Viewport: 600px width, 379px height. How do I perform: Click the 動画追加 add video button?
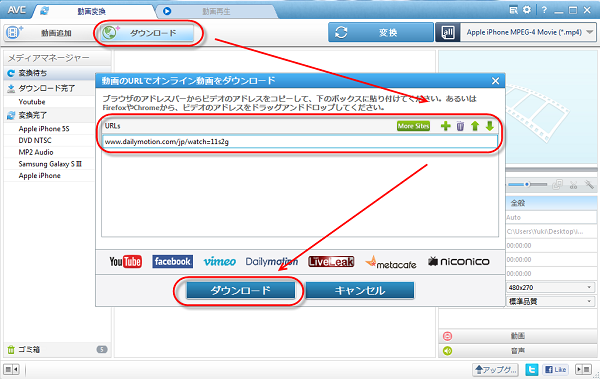tap(49, 33)
